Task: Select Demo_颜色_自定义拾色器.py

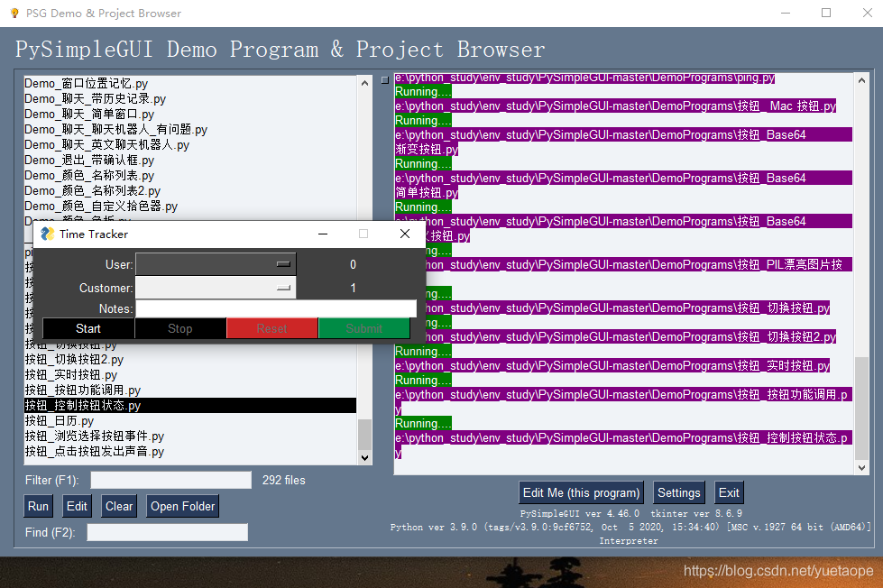Action: pyautogui.click(x=190, y=207)
